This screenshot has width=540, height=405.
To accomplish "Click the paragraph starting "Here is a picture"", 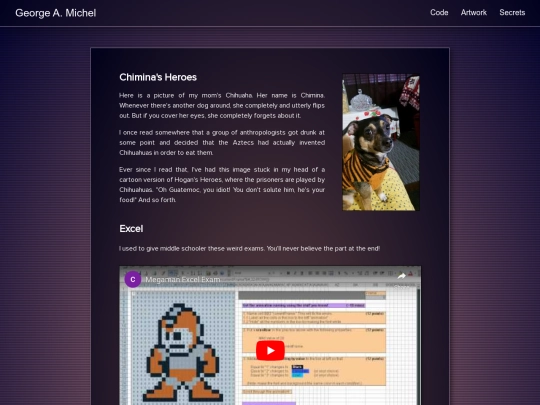I will pyautogui.click(x=222, y=105).
